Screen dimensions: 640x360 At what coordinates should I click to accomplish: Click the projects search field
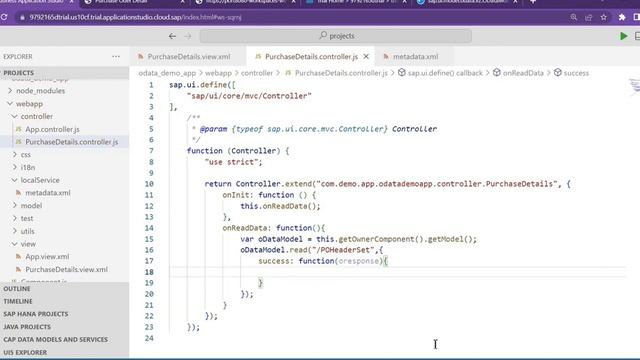coord(336,36)
